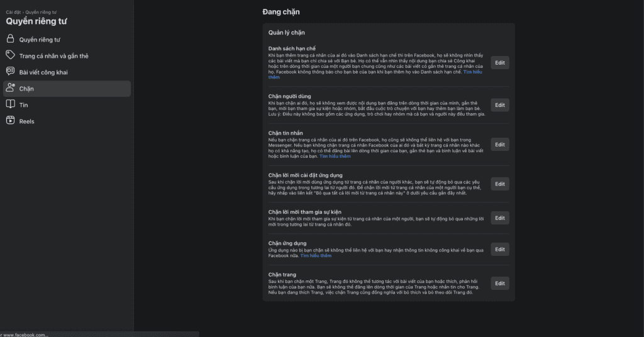The height and width of the screenshot is (337, 644).
Task: Click the Chặn blocked-person icon in sidebar
Action: pyautogui.click(x=10, y=89)
